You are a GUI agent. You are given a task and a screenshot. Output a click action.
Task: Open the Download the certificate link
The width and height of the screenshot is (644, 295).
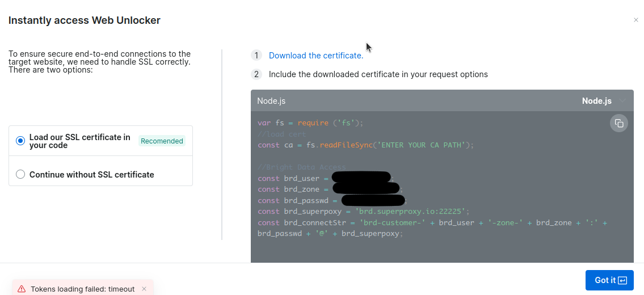point(316,56)
